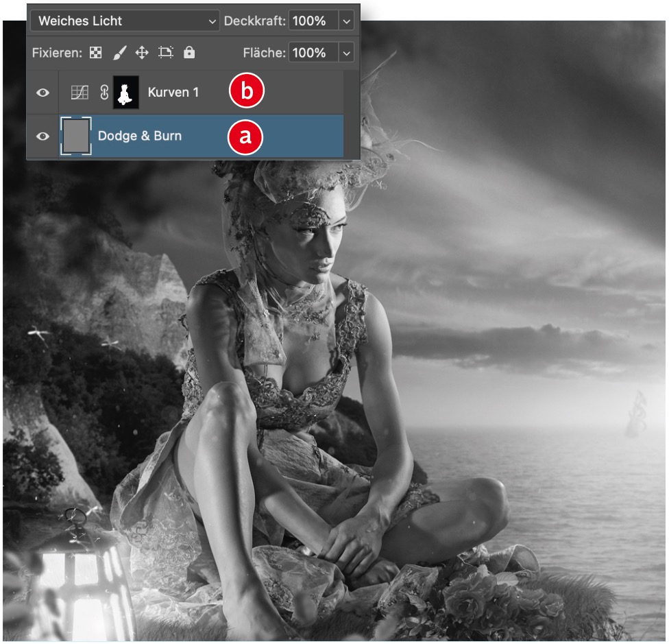This screenshot has height=644, width=669.
Task: Click the Fläche 100% value field
Action: (314, 53)
